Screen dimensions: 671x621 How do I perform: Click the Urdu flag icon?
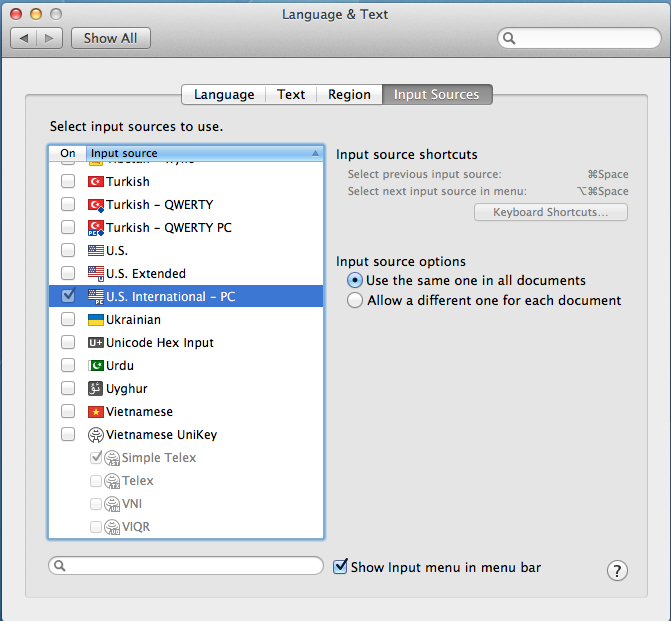[96, 366]
